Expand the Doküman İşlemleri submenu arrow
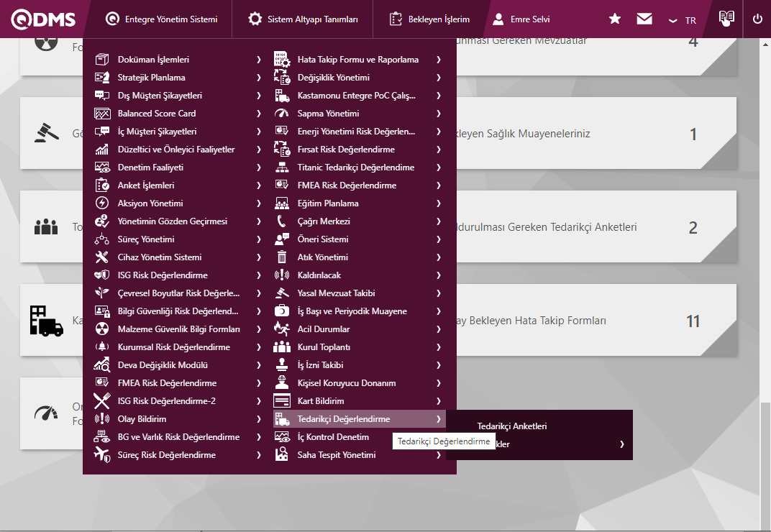This screenshot has height=532, width=771. (x=258, y=60)
